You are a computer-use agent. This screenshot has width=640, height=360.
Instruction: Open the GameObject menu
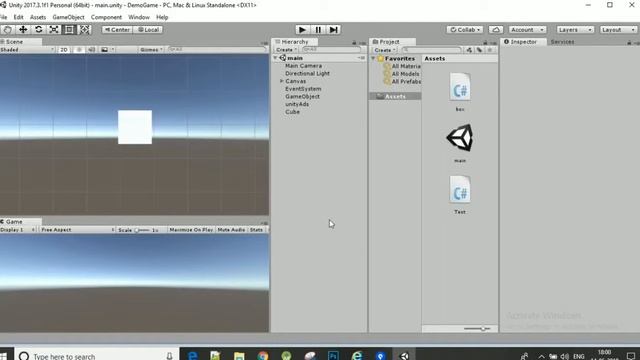point(69,17)
